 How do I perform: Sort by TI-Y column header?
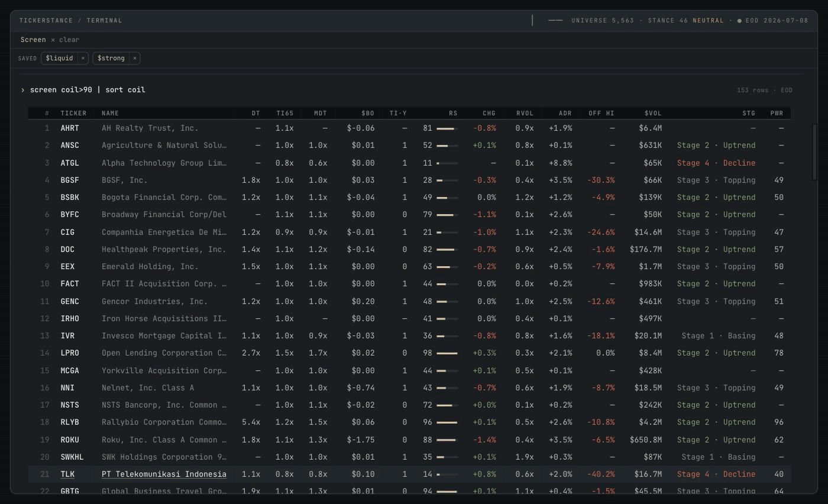point(398,113)
